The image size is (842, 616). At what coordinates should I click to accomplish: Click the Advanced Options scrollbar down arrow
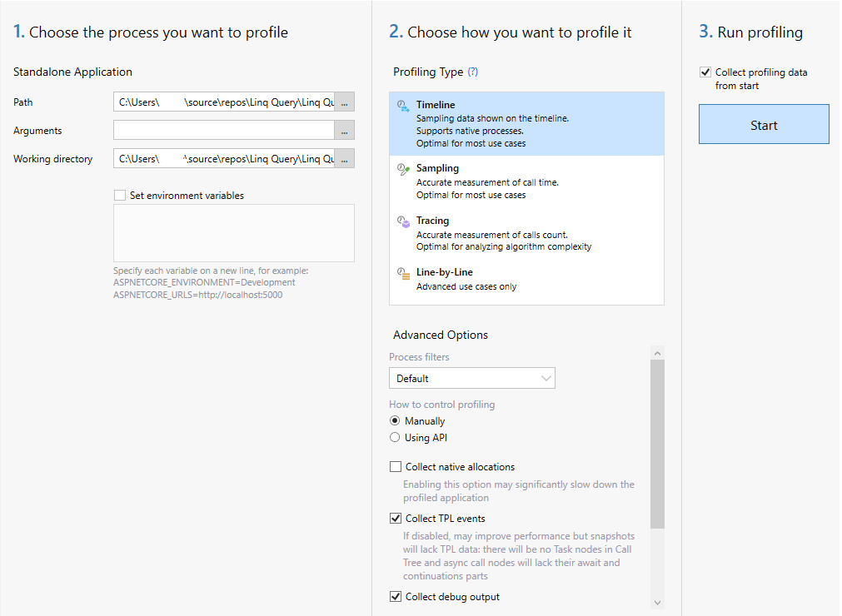coord(657,601)
